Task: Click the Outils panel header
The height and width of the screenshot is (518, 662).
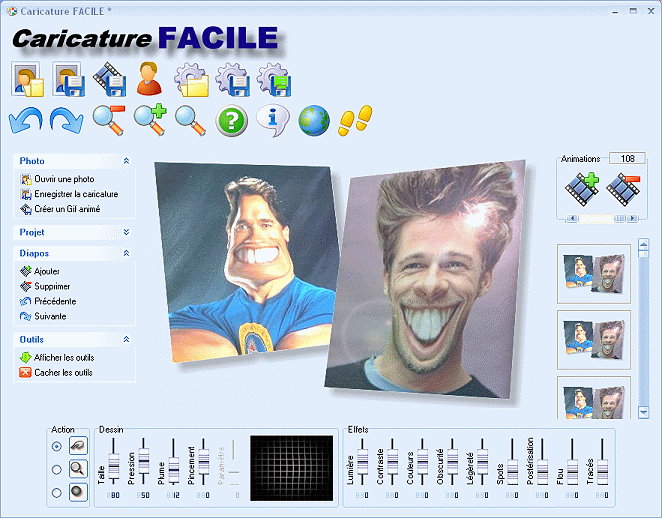Action: (x=74, y=339)
